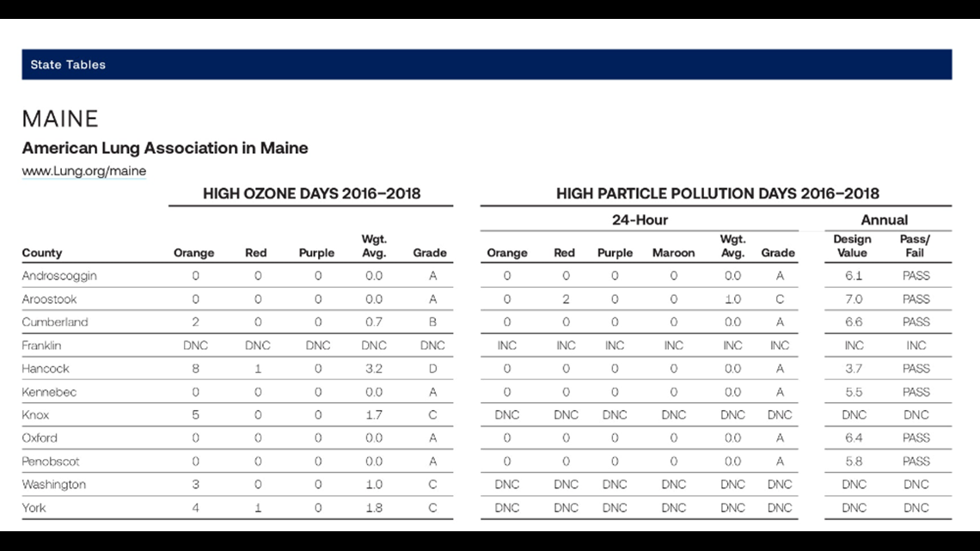
Task: Click American Lung Association in Maine heading
Action: pos(165,148)
